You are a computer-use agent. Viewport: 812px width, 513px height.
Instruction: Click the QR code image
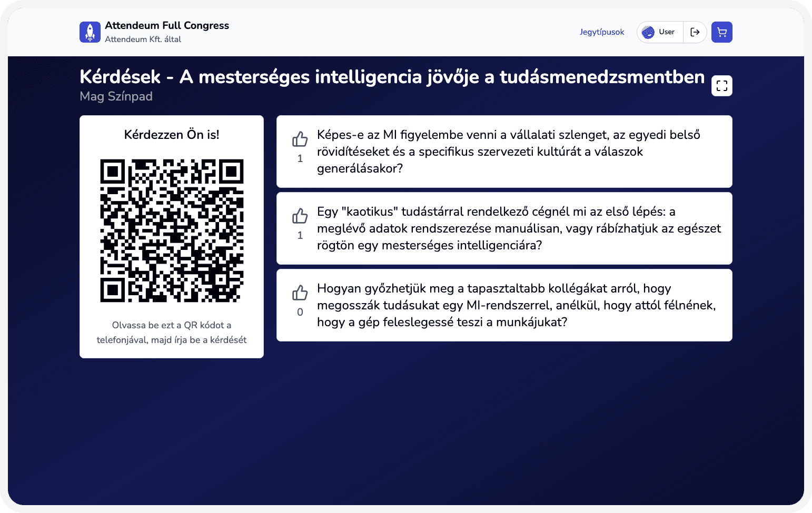[172, 230]
